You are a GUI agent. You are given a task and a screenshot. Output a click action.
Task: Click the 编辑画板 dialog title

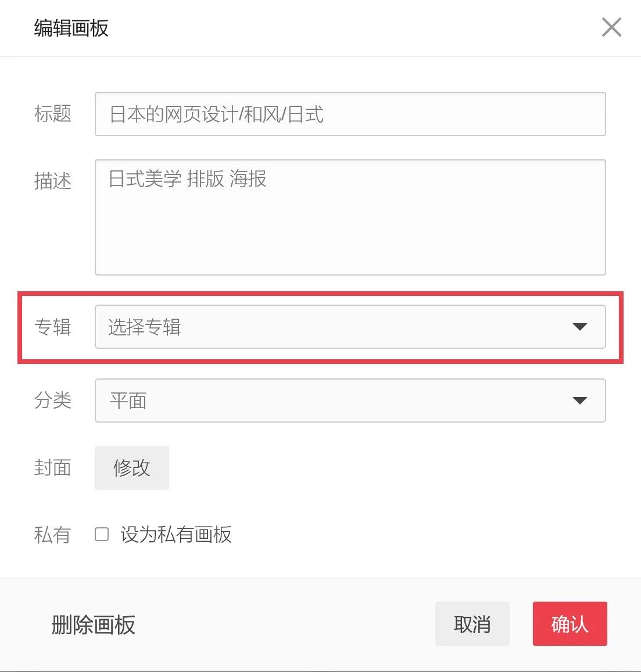pos(71,28)
